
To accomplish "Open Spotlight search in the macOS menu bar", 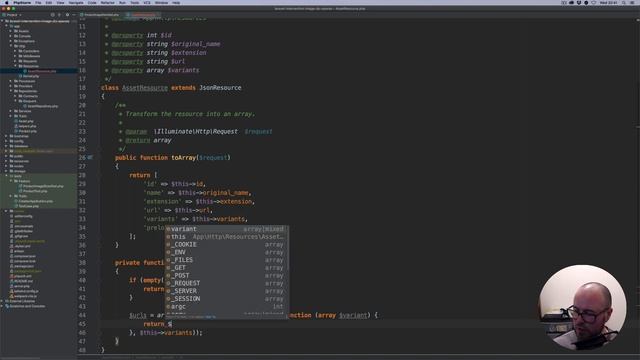I will (x=623, y=2).
